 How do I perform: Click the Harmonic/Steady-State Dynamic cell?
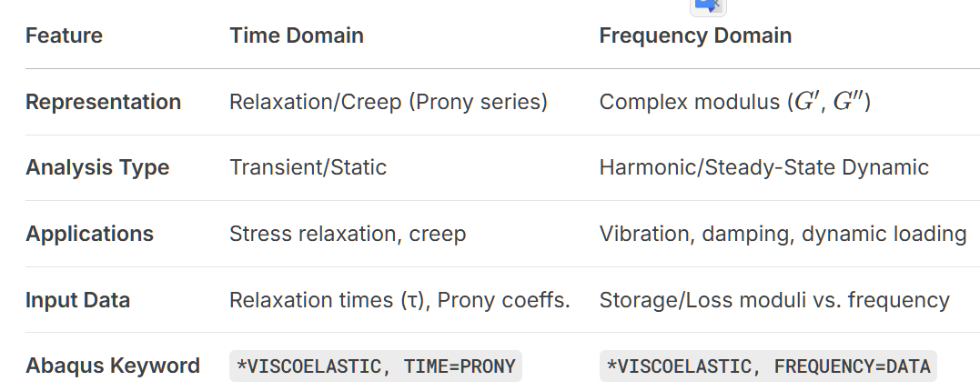(763, 167)
